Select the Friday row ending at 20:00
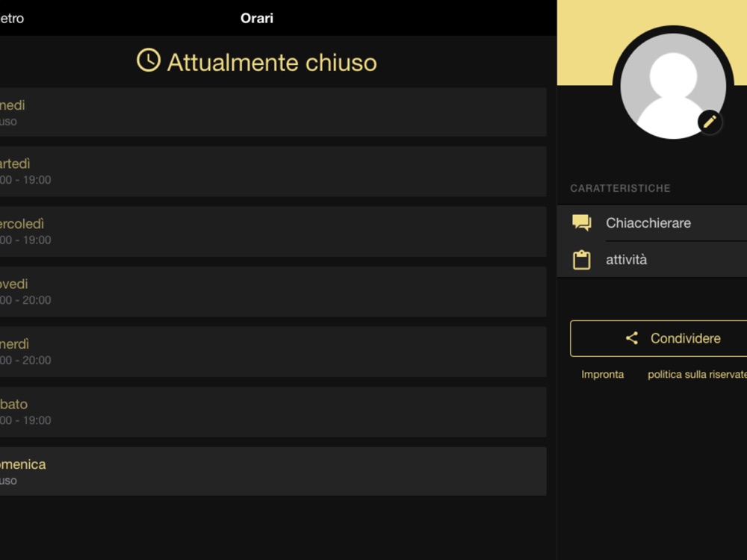This screenshot has height=560, width=747. (x=273, y=352)
